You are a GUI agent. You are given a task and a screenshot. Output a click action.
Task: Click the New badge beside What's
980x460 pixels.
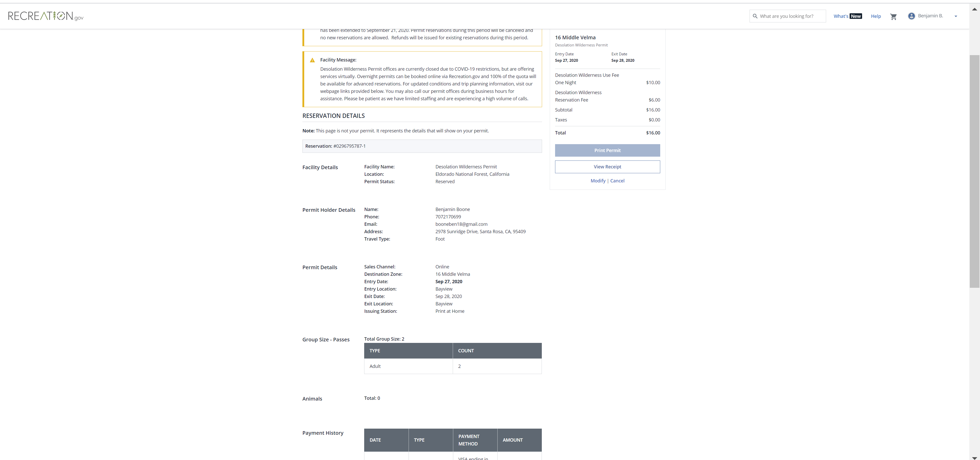(856, 16)
